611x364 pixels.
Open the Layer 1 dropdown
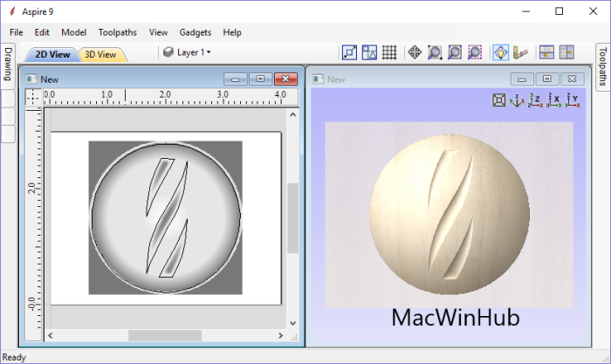pos(194,52)
